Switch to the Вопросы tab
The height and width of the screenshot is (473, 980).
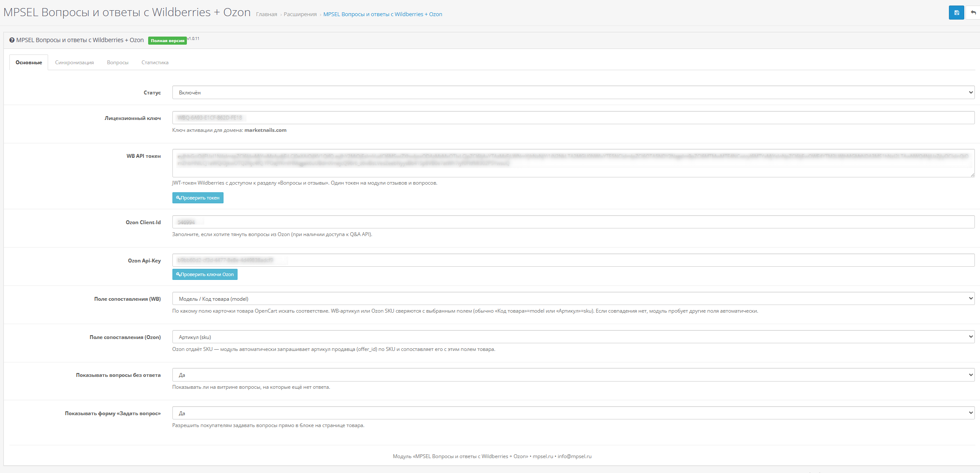pos(117,63)
